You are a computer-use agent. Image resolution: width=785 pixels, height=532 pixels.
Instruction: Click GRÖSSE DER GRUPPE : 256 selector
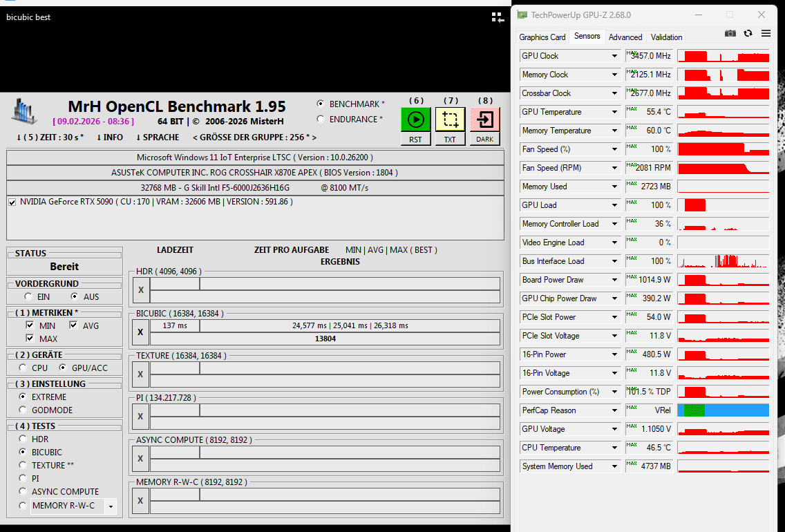[x=254, y=137]
